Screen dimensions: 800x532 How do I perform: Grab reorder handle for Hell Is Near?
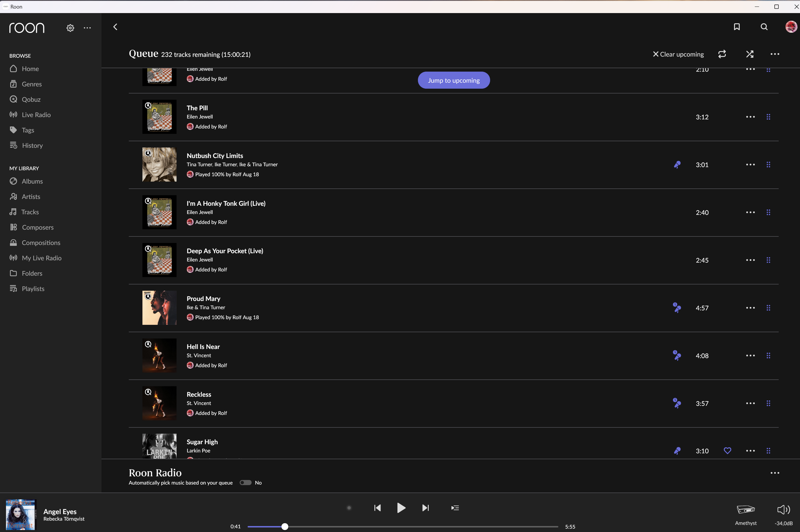coord(768,356)
